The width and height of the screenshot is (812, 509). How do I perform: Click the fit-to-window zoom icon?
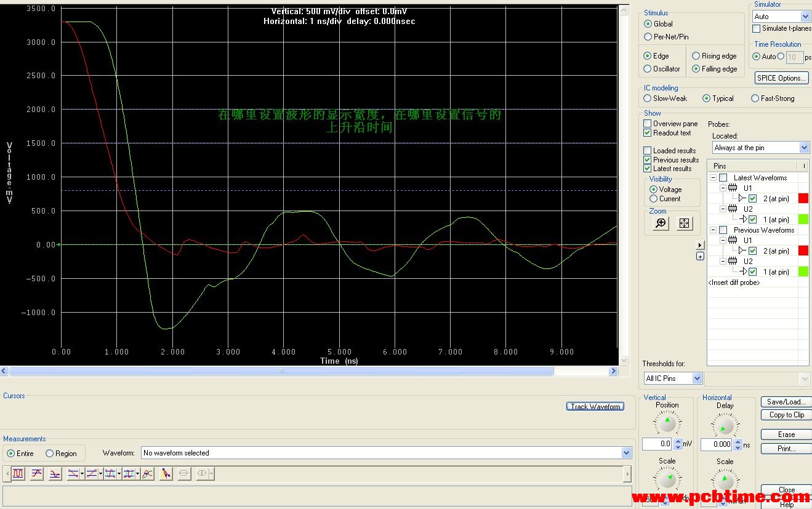[685, 223]
